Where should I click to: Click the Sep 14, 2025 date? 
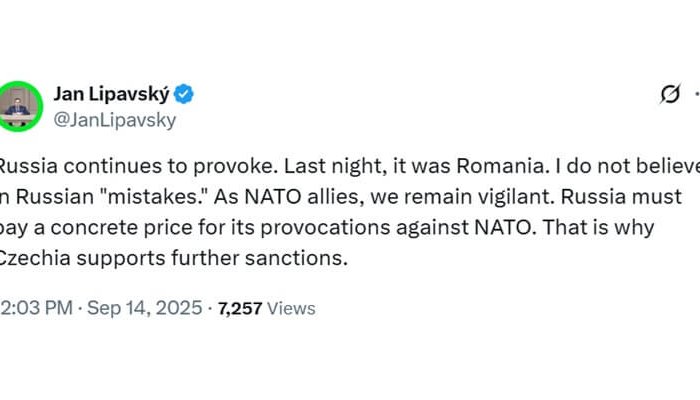point(147,308)
